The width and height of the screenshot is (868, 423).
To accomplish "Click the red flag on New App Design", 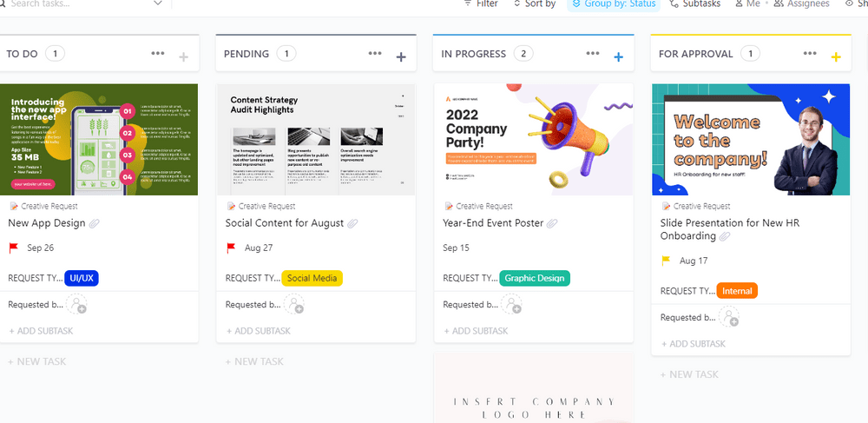I will (x=14, y=248).
